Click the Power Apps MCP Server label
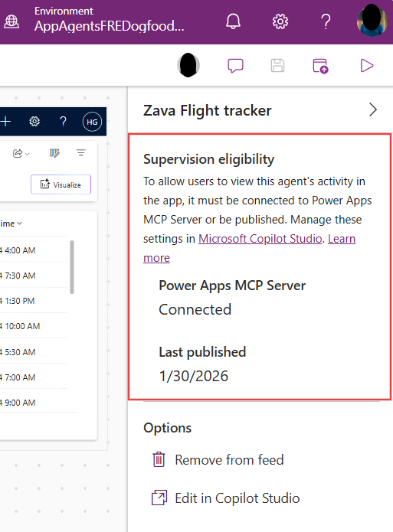The image size is (393, 532). 232,286
